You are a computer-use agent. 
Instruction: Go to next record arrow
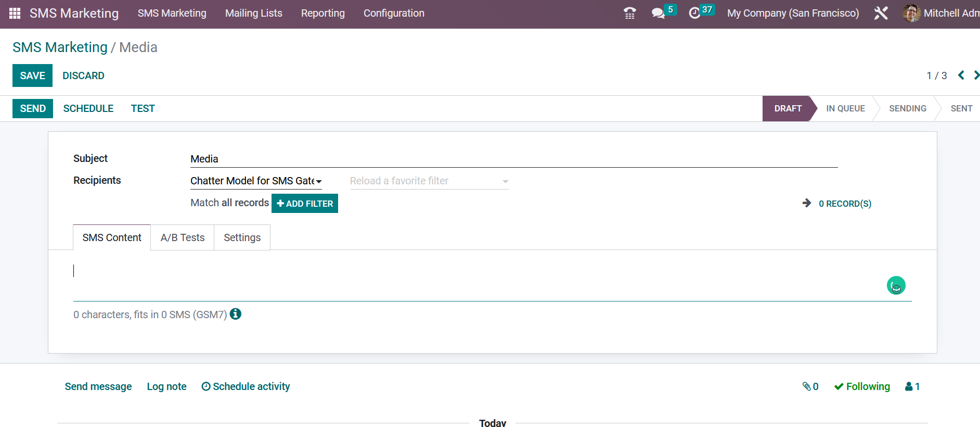976,76
